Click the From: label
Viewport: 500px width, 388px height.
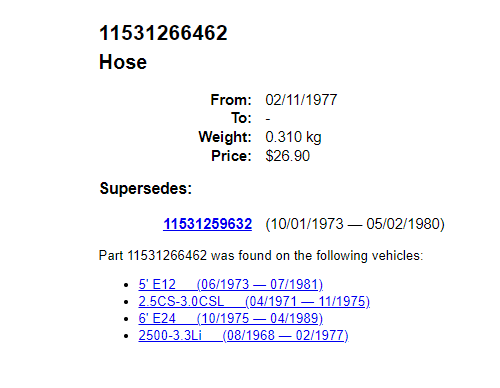click(x=231, y=100)
